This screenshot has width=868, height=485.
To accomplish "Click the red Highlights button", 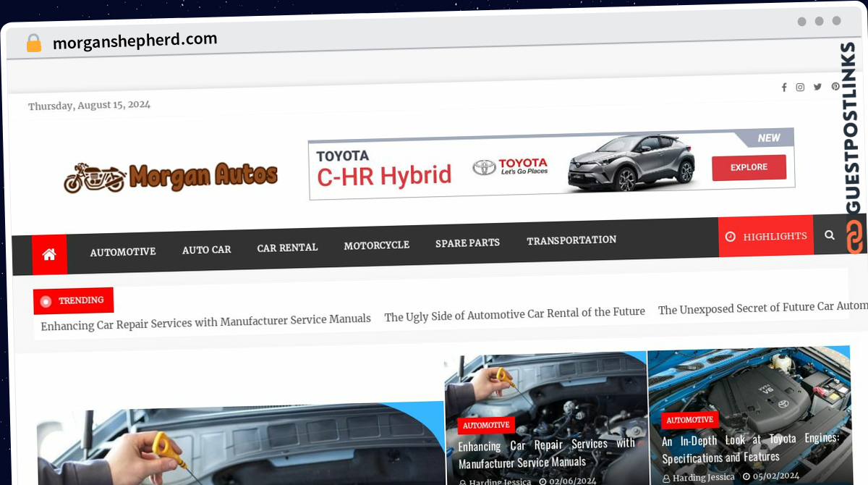I will tap(765, 237).
